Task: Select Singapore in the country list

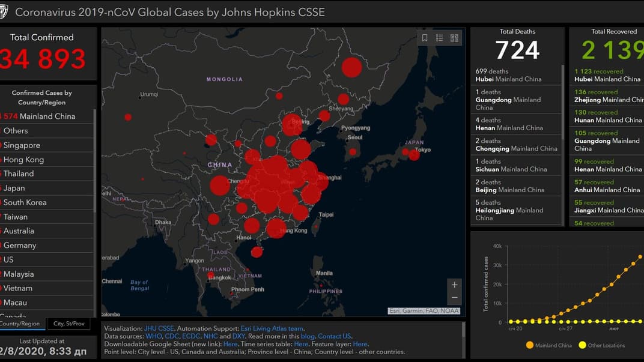Action: [22, 145]
